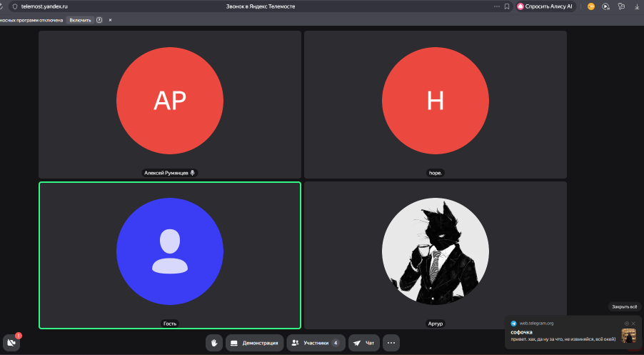This screenshot has height=355, width=644.
Task: Open the browser page actions three-dots menu
Action: tap(496, 6)
